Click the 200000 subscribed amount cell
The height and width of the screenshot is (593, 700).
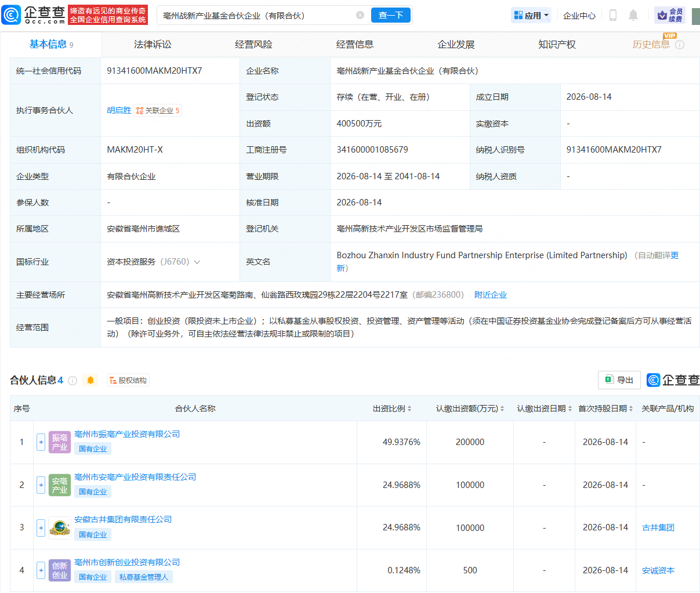coord(470,442)
